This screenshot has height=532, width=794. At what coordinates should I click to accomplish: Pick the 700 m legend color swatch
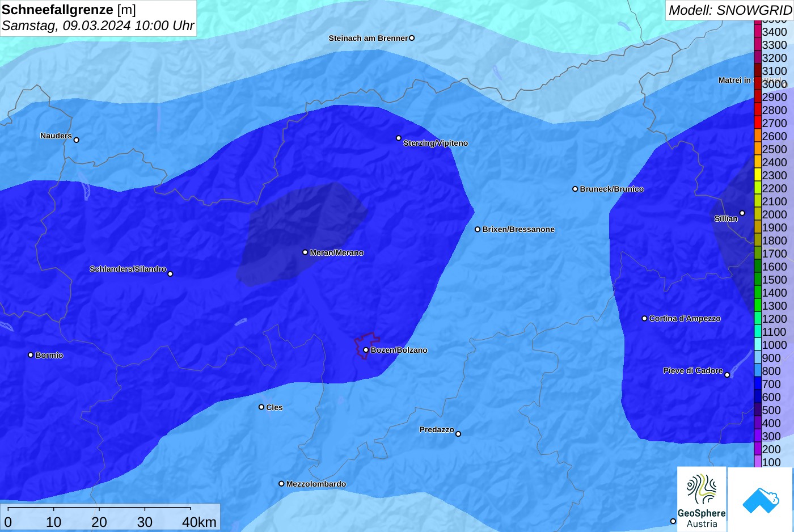point(758,384)
